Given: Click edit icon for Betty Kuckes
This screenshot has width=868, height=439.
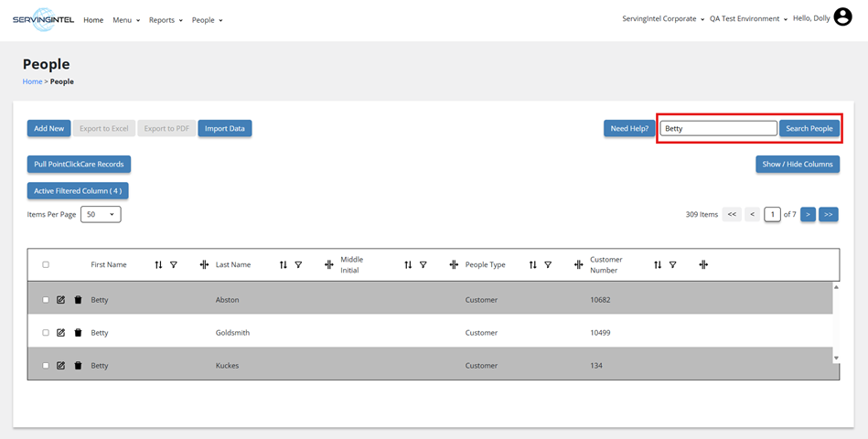Looking at the screenshot, I should coord(61,366).
